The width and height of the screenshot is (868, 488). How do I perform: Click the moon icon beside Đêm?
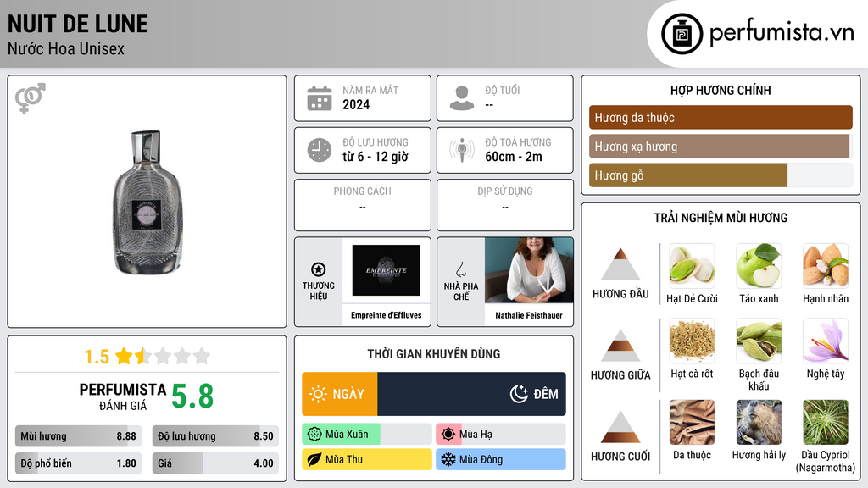point(519,394)
